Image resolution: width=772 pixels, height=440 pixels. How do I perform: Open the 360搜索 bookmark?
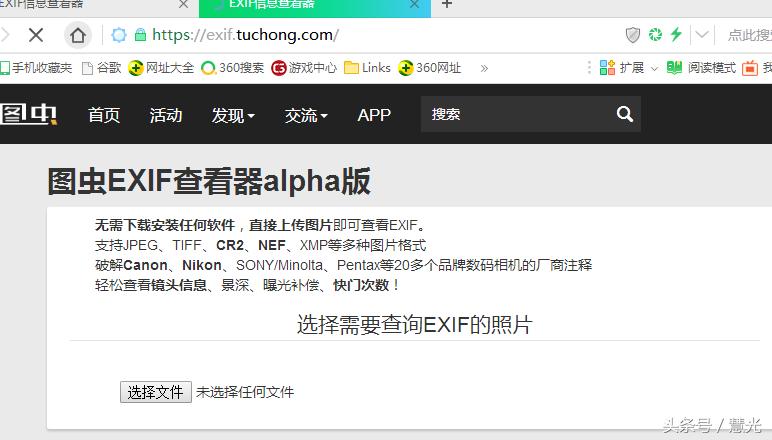[x=233, y=68]
